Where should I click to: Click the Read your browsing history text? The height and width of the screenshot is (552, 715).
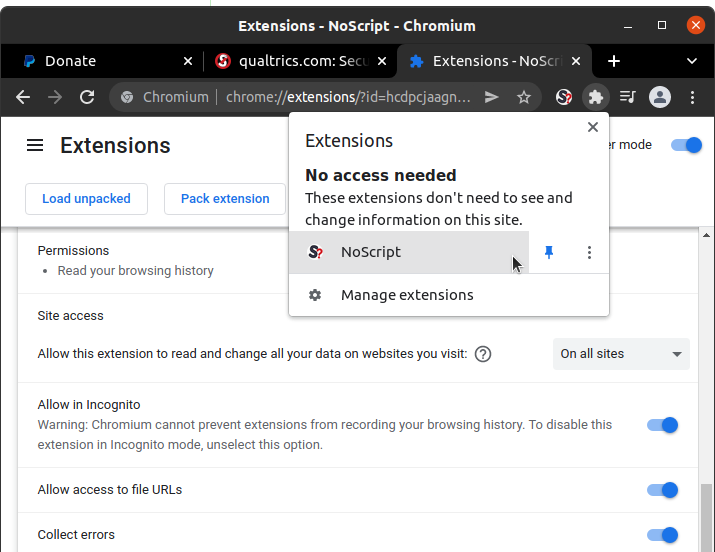[135, 271]
